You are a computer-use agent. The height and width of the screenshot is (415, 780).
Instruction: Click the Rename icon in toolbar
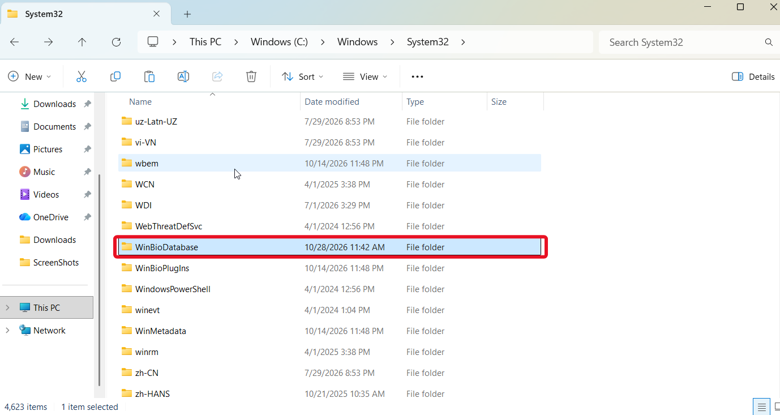[x=183, y=77]
